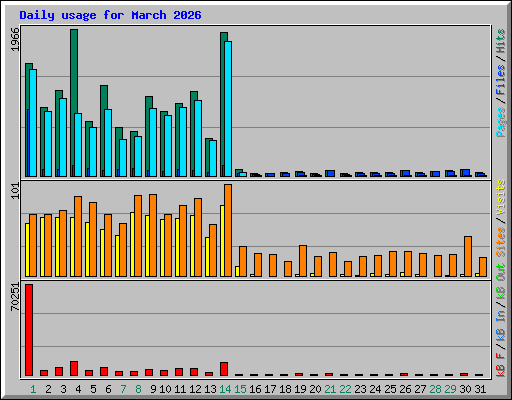Click day label 31 on the x-axis

tap(480, 389)
